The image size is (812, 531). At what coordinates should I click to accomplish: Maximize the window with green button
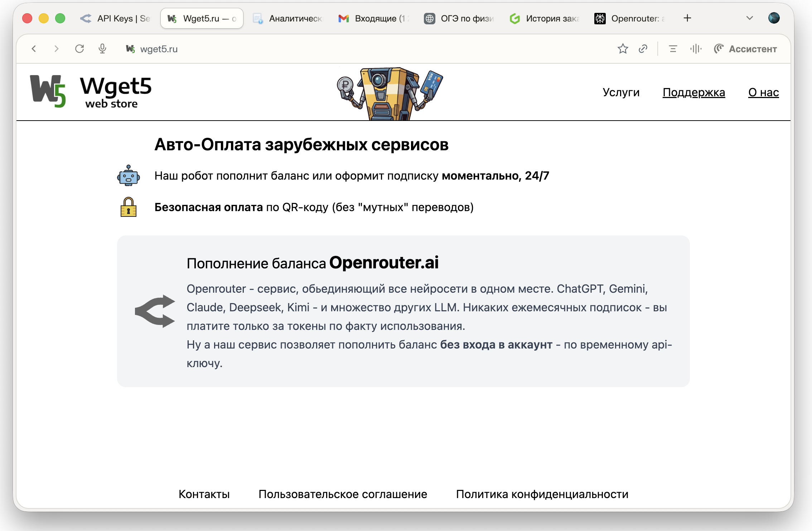tap(60, 18)
